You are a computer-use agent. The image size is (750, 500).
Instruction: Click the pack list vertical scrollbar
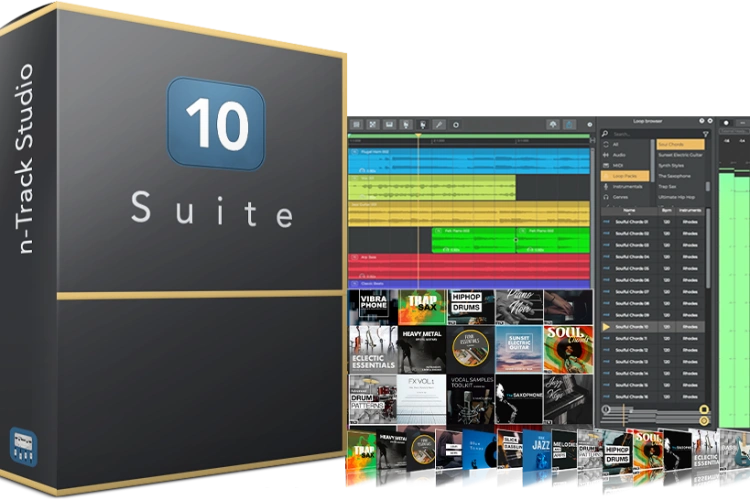point(707,187)
